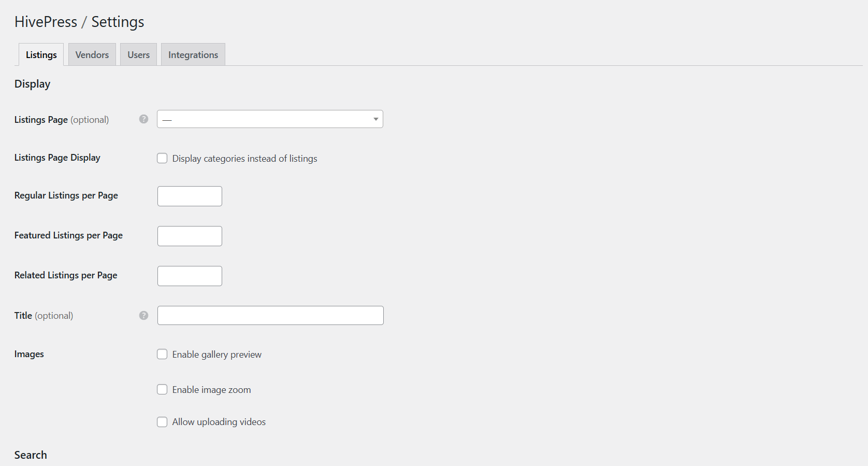The width and height of the screenshot is (868, 466).
Task: Click the Display section heading
Action: point(32,83)
